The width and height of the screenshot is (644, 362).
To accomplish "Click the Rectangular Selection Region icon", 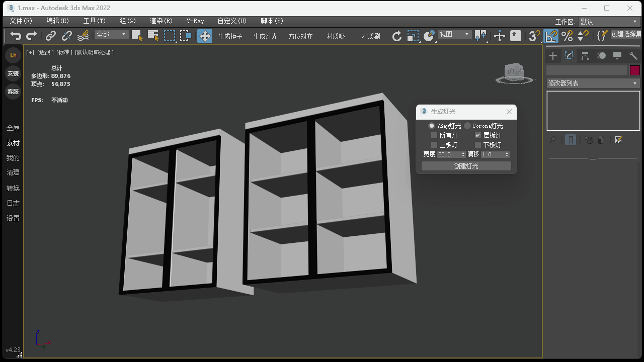I will point(170,36).
